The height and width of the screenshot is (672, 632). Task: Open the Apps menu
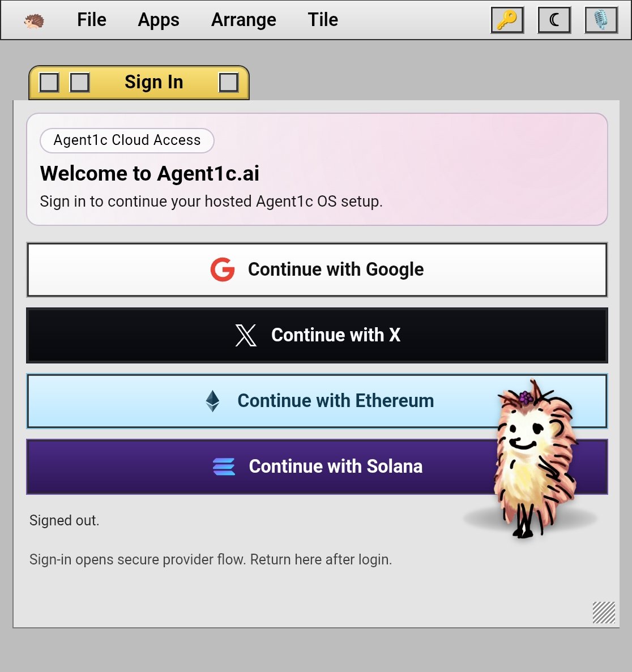tap(159, 20)
